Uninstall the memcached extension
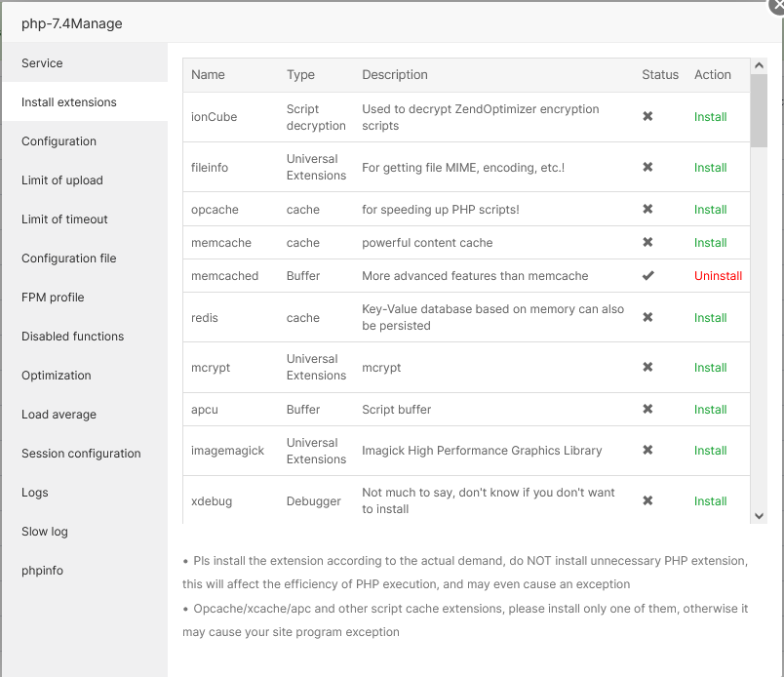Image resolution: width=784 pixels, height=677 pixels. point(718,276)
